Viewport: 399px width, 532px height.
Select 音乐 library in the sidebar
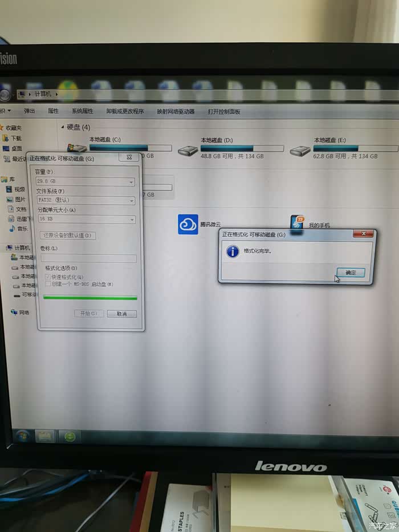coord(22,229)
